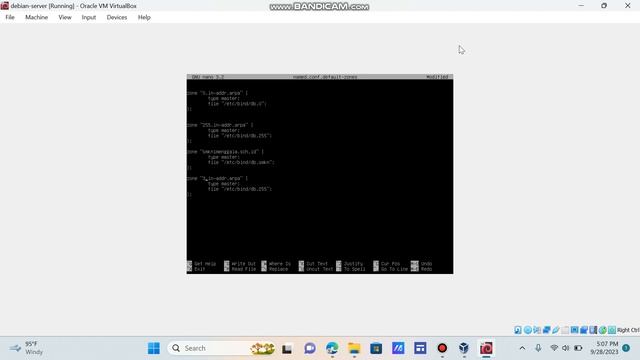The image size is (640, 360).
Task: Click the file "/etc/bind/db.0" line
Action: (237, 104)
